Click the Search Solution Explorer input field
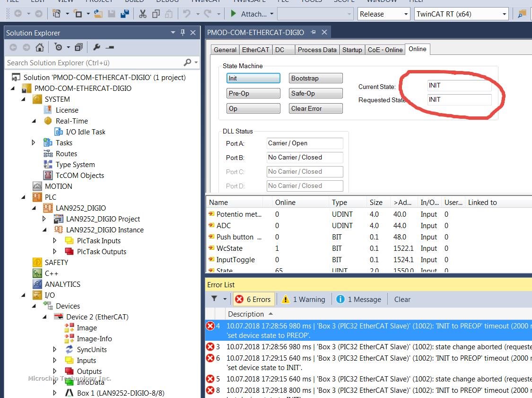 point(94,62)
